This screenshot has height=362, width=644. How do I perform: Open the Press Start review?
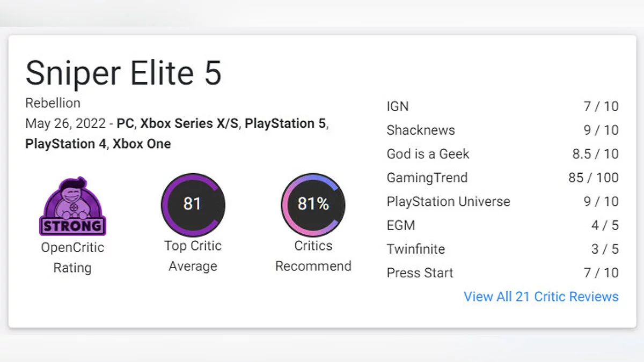click(420, 273)
